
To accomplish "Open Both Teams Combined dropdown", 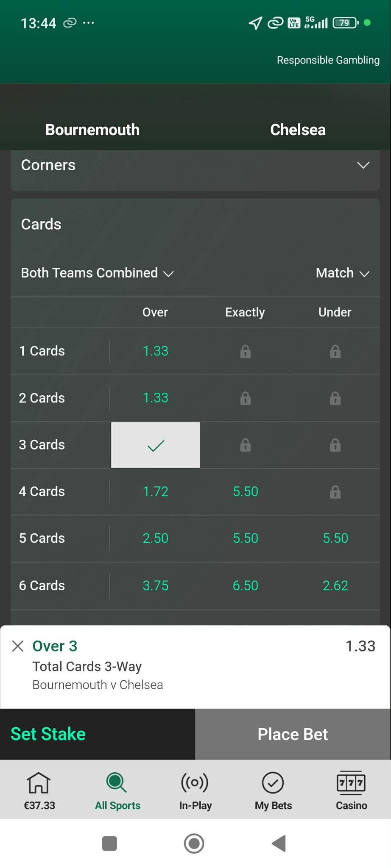I will pyautogui.click(x=97, y=273).
